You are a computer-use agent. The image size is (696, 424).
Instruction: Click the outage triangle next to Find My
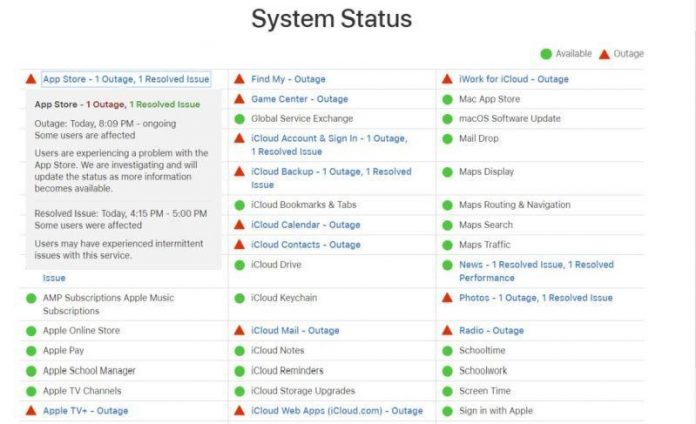pos(239,79)
